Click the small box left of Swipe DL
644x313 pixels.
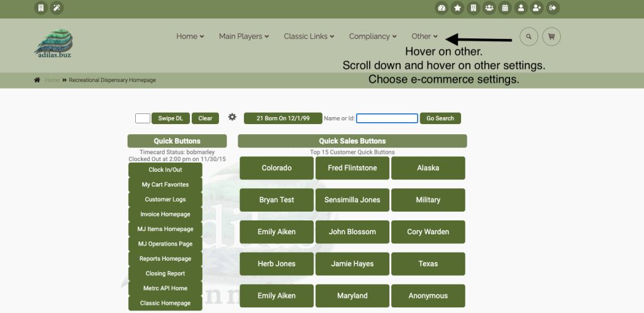[143, 118]
